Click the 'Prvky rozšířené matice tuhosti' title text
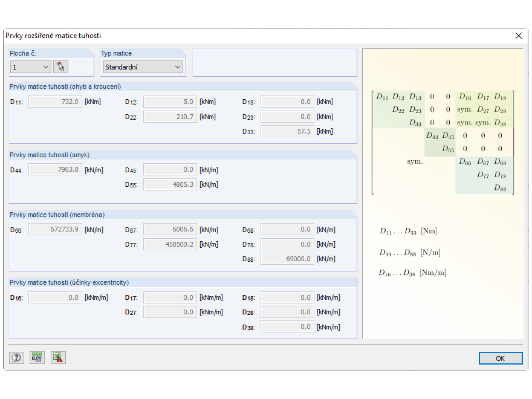This screenshot has width=532, height=399. [53, 36]
